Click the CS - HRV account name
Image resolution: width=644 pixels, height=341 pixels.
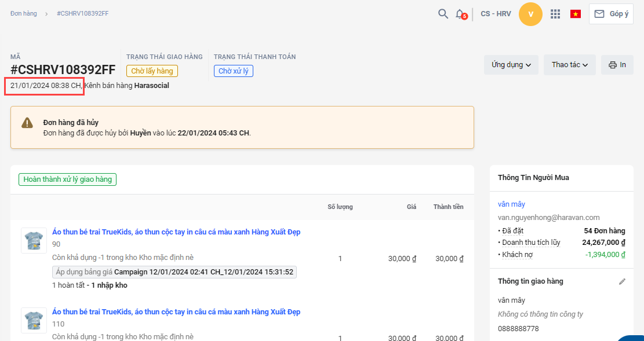[x=496, y=14]
